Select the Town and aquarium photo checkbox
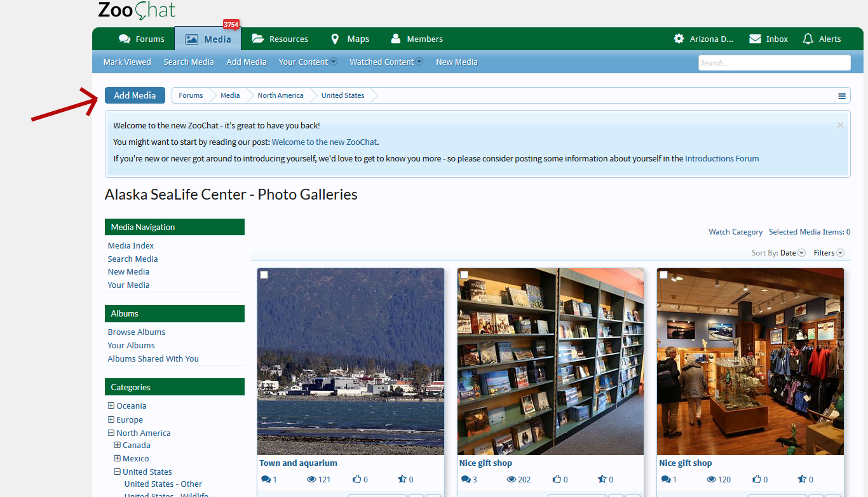Viewport: 868px width, 497px height. (264, 275)
